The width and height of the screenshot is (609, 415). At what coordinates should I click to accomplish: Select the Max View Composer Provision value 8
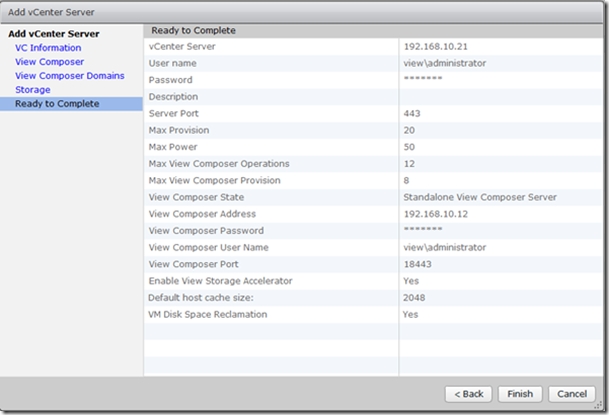click(406, 180)
